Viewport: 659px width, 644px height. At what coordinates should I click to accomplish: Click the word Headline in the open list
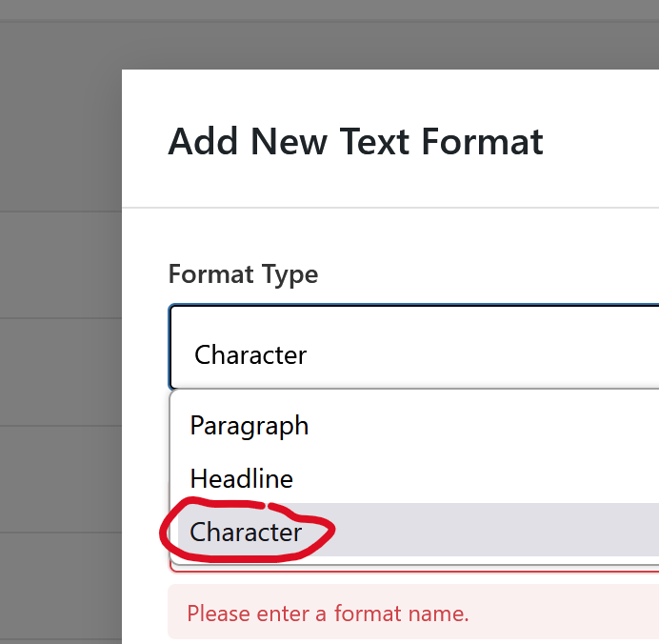[242, 478]
